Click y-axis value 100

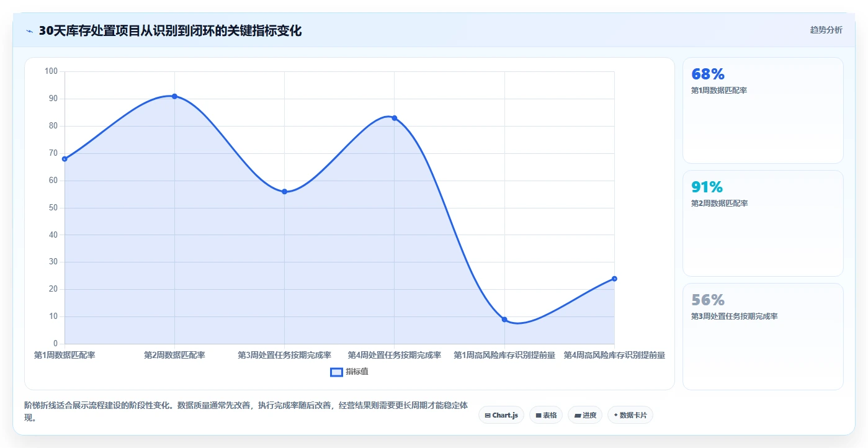coord(51,71)
